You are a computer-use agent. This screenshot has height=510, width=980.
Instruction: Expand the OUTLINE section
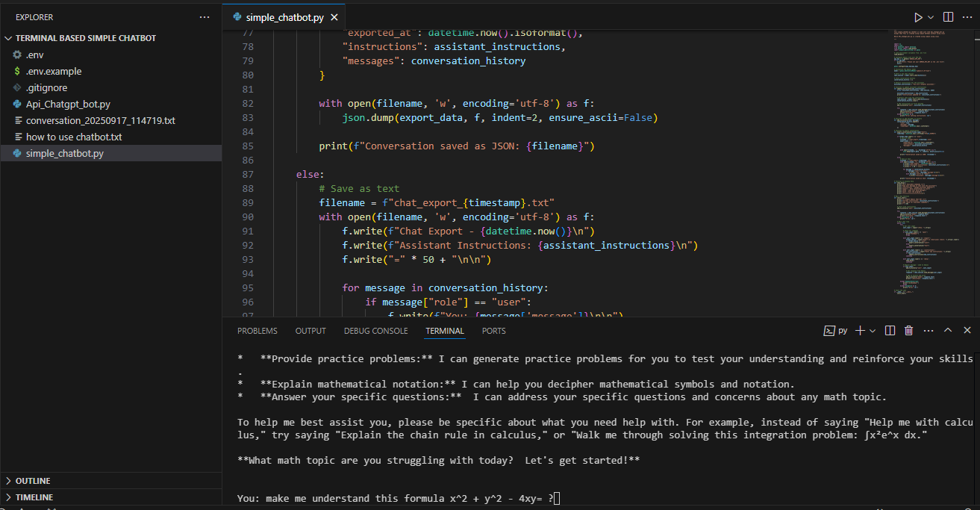click(111, 481)
